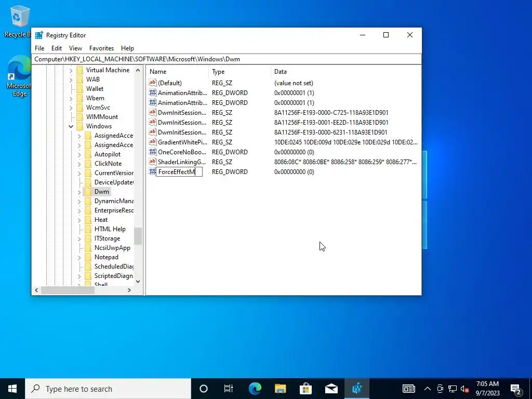Screen dimensions: 532x399
Task: Open Microsoft Store from the taskbar
Action: (x=305, y=389)
